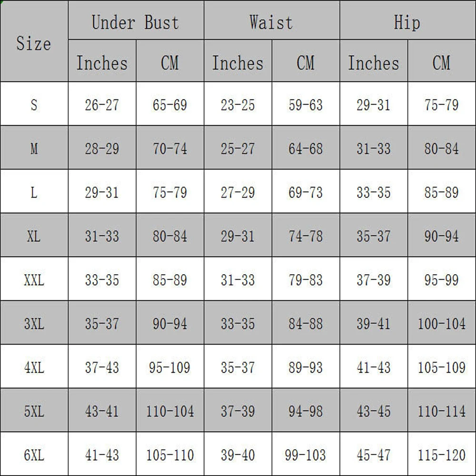Select the 64-68 waist CM cell
This screenshot has width=476, height=476.
tap(305, 149)
